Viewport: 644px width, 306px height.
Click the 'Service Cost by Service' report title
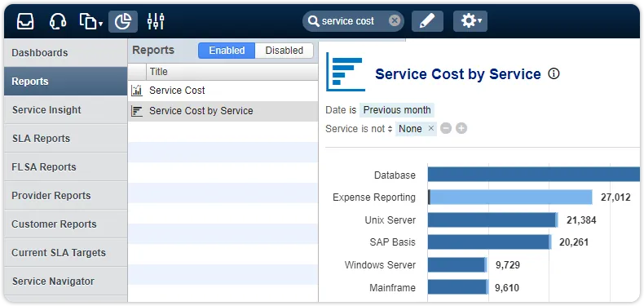[458, 74]
